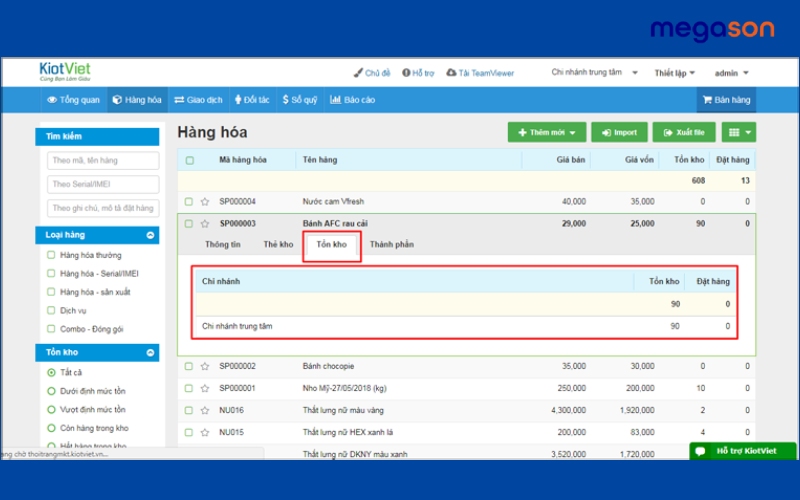The width and height of the screenshot is (800, 500).
Task: Star the Nước cam Vfresh product
Action: click(x=205, y=201)
